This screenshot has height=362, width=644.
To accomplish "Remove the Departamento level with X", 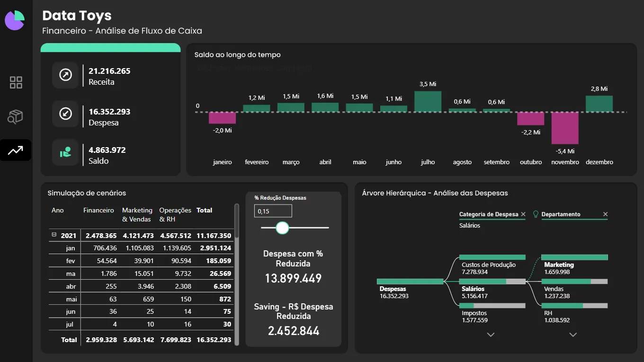I will coord(605,214).
